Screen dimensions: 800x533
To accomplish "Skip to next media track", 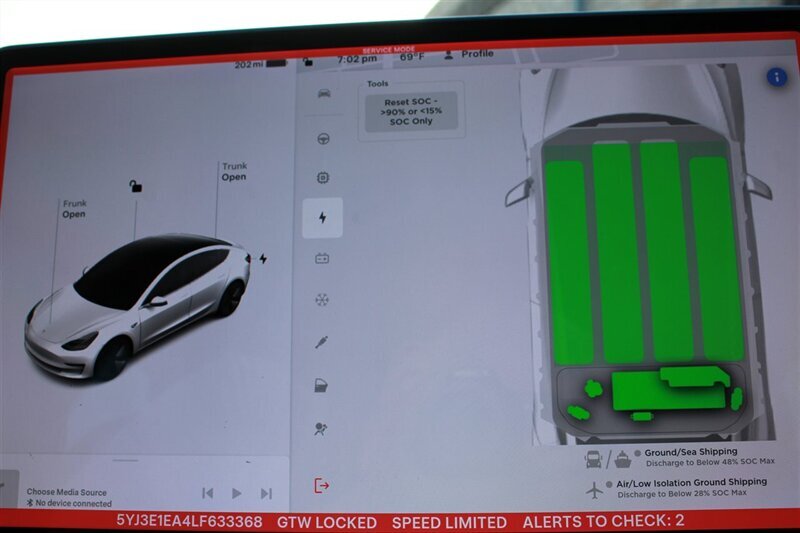I will (266, 493).
